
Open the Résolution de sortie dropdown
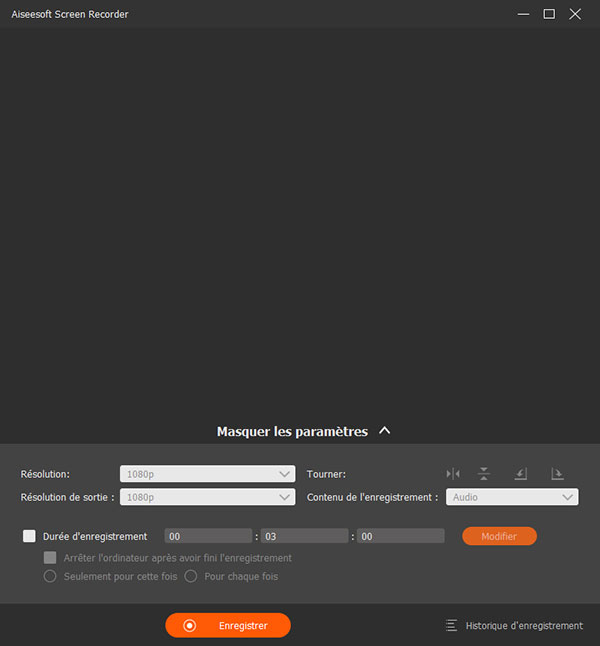[207, 497]
